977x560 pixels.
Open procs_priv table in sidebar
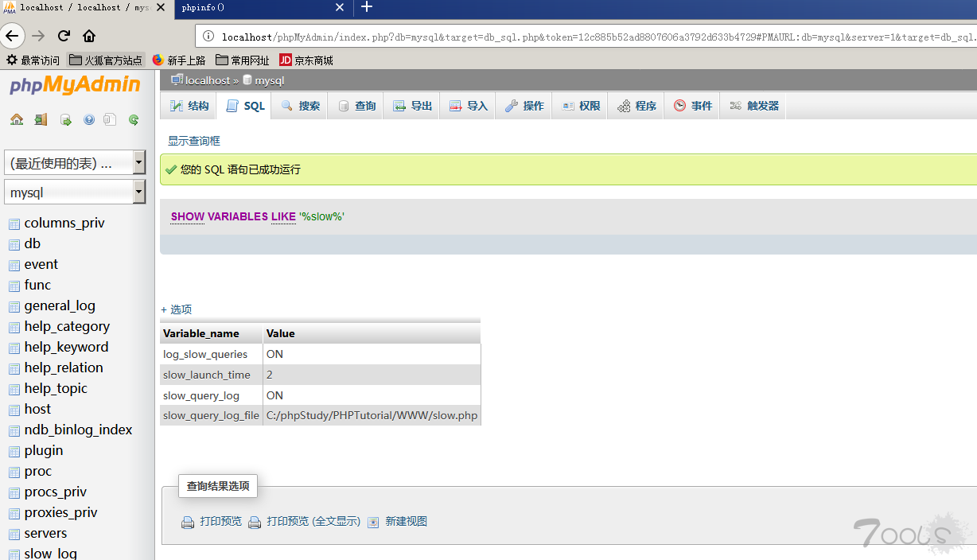pyautogui.click(x=55, y=492)
